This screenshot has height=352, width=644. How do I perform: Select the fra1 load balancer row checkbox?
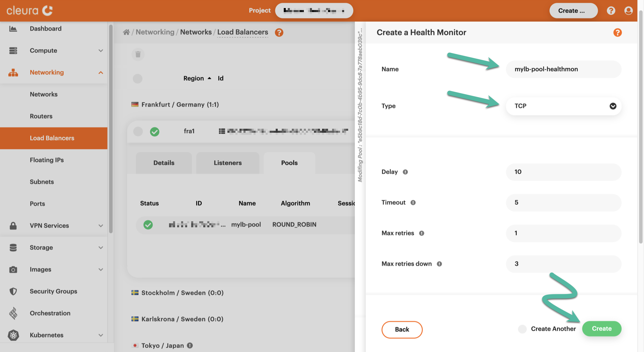[138, 131]
